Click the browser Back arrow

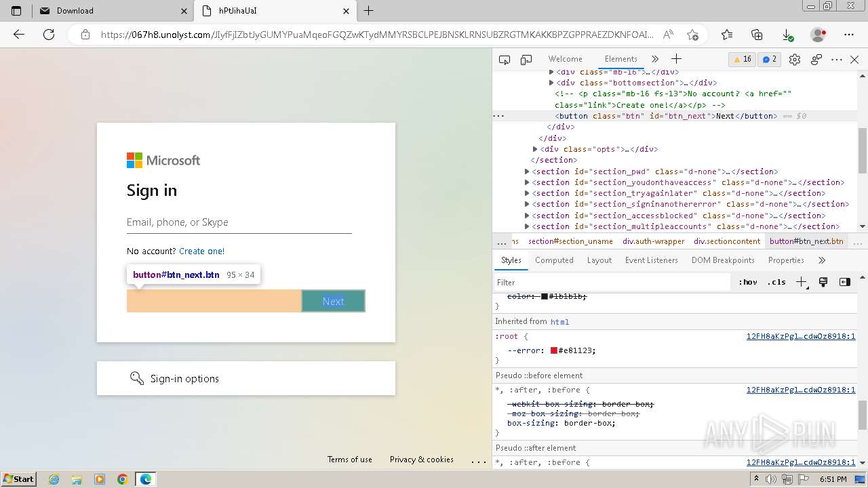coord(19,35)
